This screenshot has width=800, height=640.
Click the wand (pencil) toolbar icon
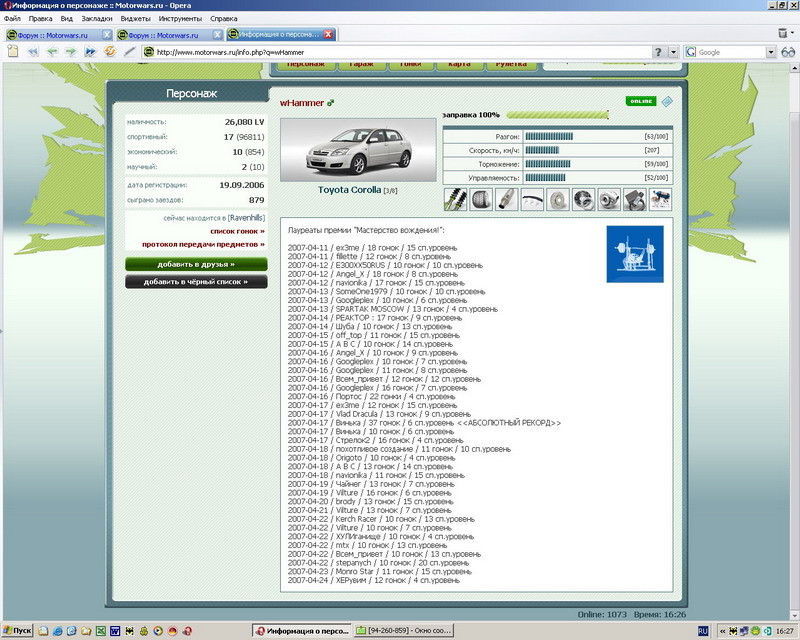click(130, 52)
